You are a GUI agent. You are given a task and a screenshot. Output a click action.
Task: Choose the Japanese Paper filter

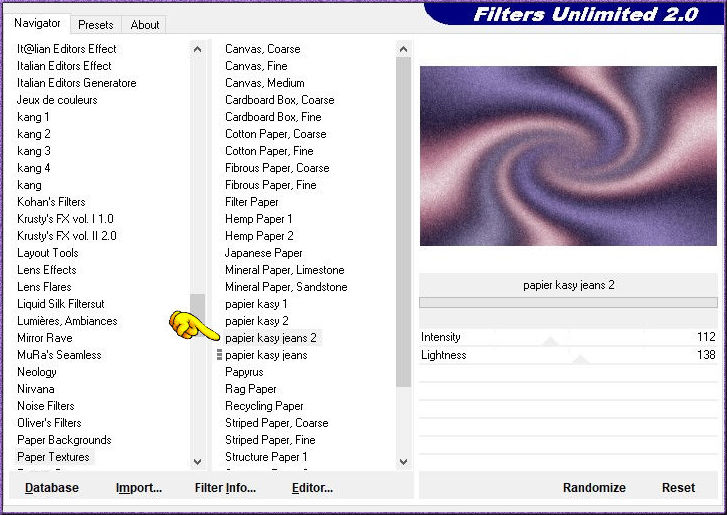[263, 253]
